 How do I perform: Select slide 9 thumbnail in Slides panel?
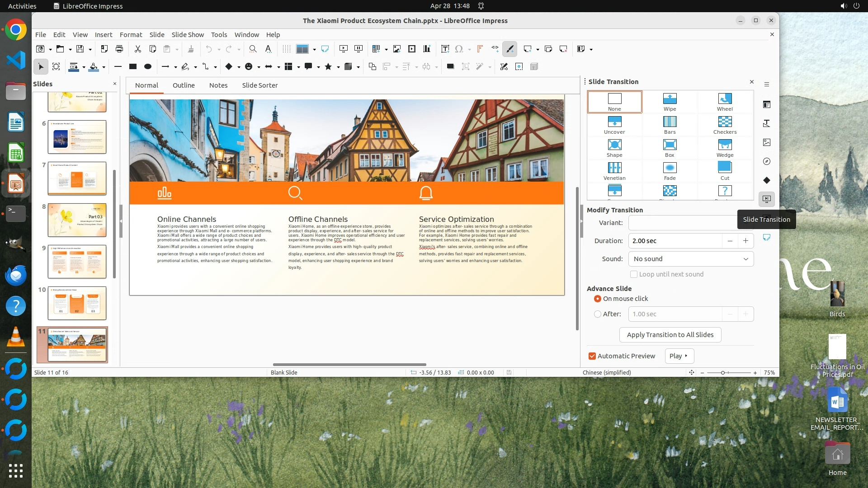coord(77,262)
